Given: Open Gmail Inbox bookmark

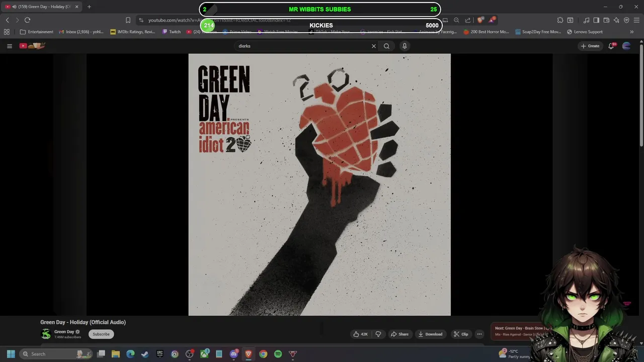Looking at the screenshot, I should click(81, 32).
